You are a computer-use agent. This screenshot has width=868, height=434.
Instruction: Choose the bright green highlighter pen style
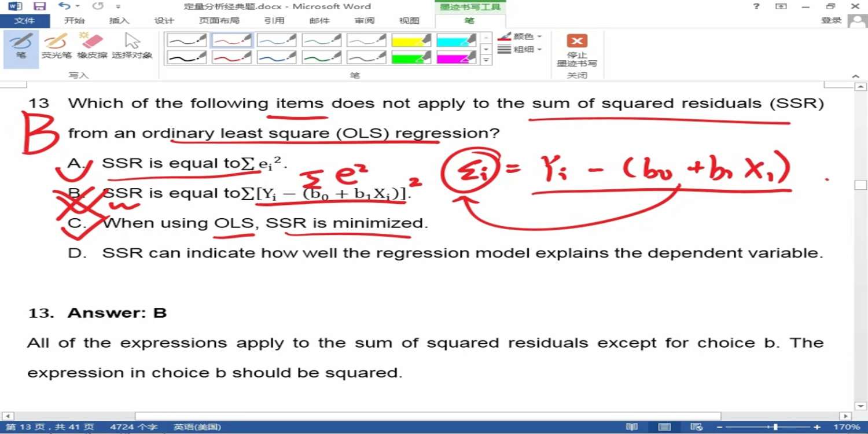coord(411,57)
